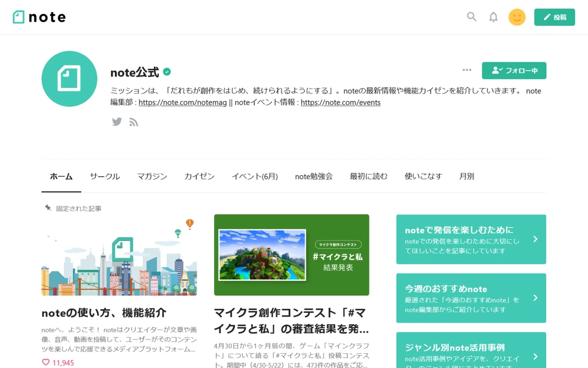Click the chevron on noteで発信を楽しむために
Screen dimensions: 588x368
(535, 239)
